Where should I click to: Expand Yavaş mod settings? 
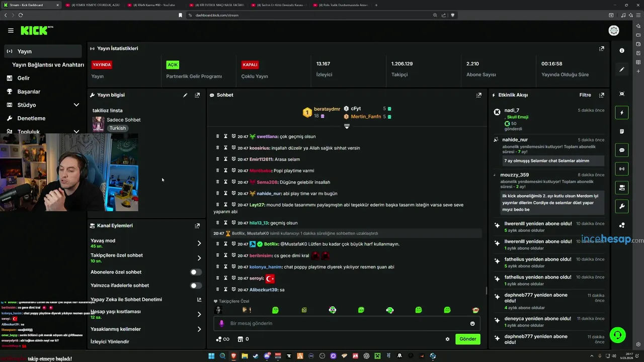click(x=199, y=243)
